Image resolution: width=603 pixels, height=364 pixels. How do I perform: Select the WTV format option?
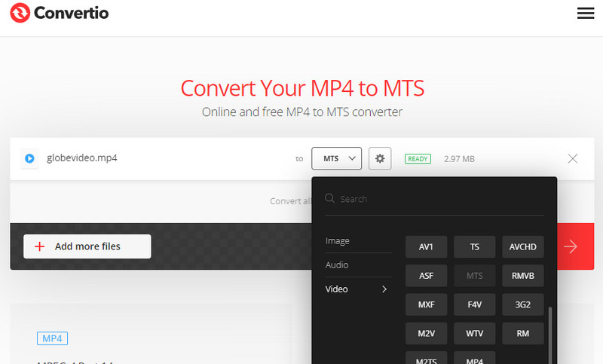point(474,333)
